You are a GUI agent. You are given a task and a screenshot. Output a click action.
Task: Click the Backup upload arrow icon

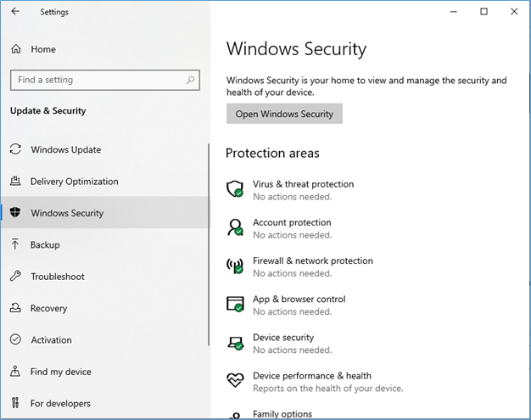coord(15,244)
